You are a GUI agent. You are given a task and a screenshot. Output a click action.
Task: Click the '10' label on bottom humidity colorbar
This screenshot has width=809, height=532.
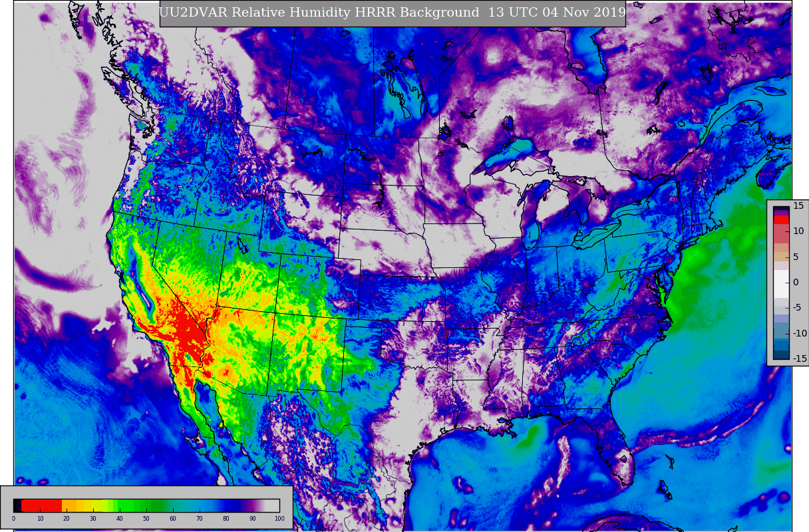pos(40,519)
